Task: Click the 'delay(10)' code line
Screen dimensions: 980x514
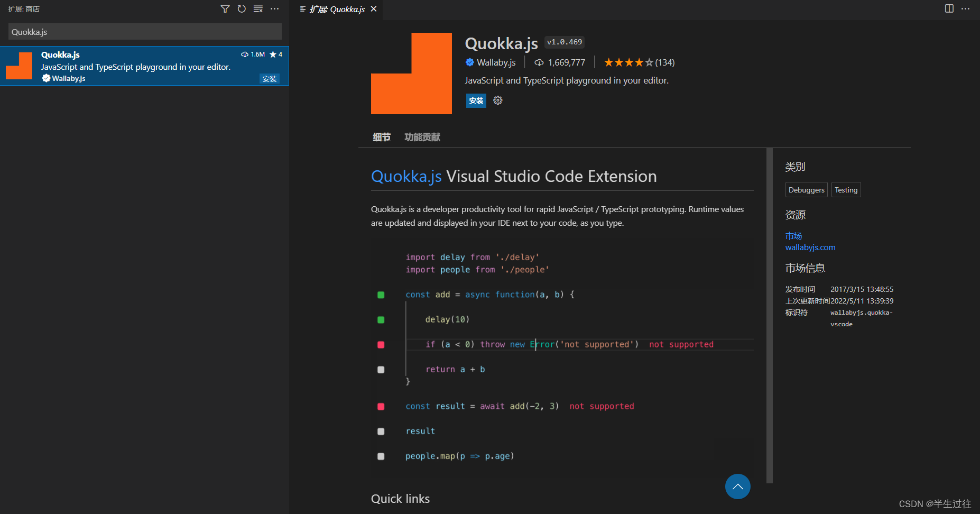Action: click(x=447, y=319)
